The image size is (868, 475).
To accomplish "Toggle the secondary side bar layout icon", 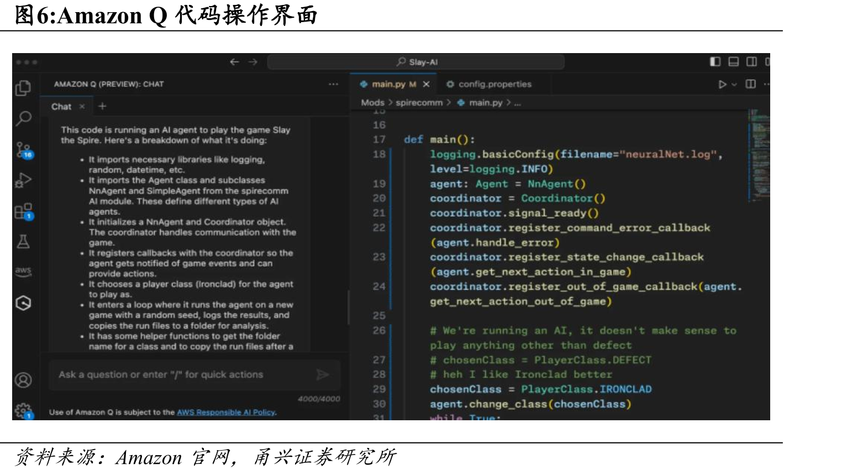I will pyautogui.click(x=751, y=61).
